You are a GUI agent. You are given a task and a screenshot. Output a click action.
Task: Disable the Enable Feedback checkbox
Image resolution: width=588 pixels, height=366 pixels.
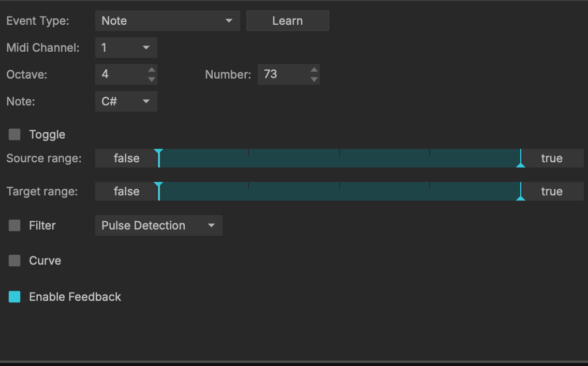(x=14, y=297)
